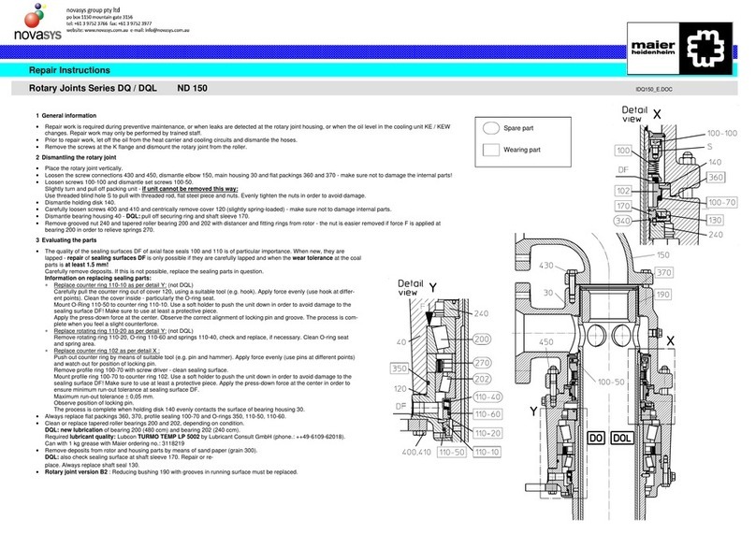Select the 'Repair Instructions' heading

(x=69, y=70)
